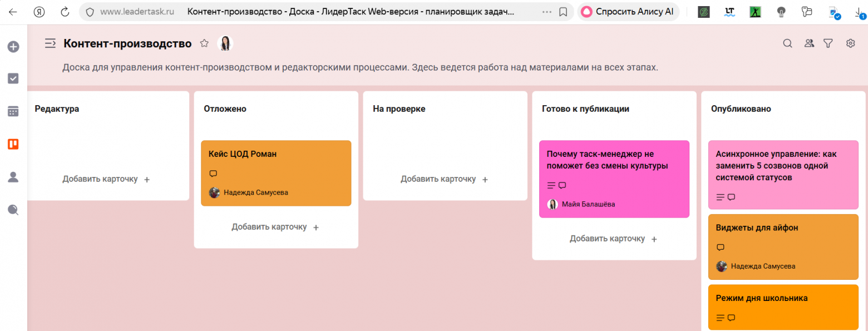Viewport: 868px width, 331px height.
Task: Open the person icon in the sidebar
Action: [13, 177]
